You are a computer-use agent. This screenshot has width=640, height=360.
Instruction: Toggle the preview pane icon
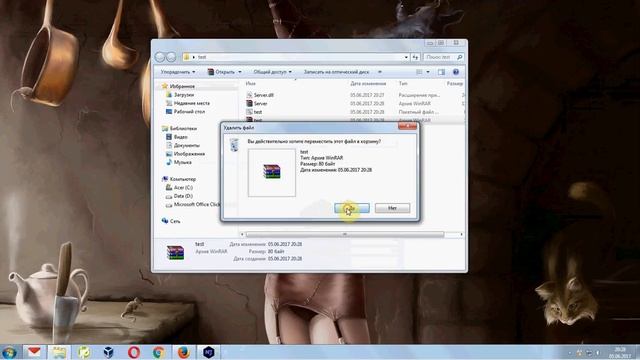pyautogui.click(x=441, y=72)
